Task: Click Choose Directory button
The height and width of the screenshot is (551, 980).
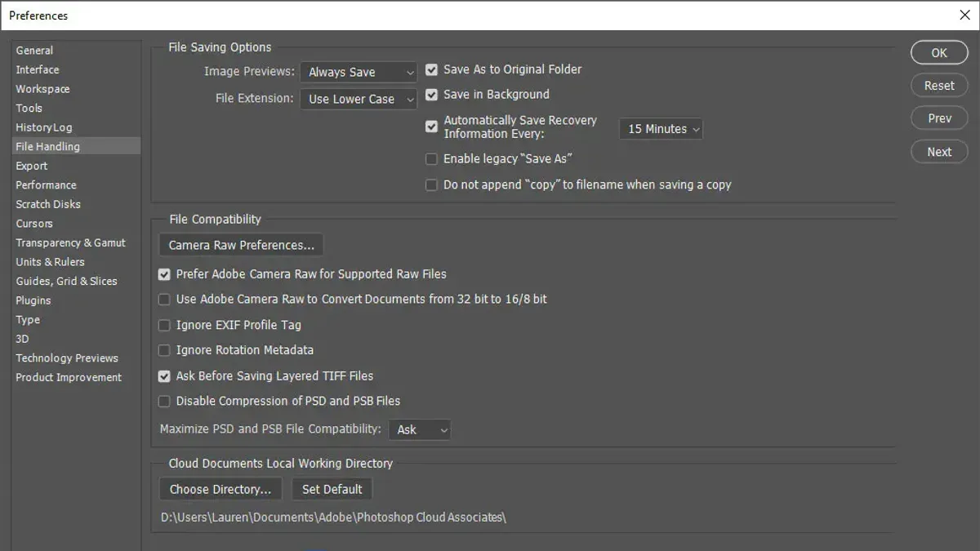Action: pyautogui.click(x=220, y=490)
